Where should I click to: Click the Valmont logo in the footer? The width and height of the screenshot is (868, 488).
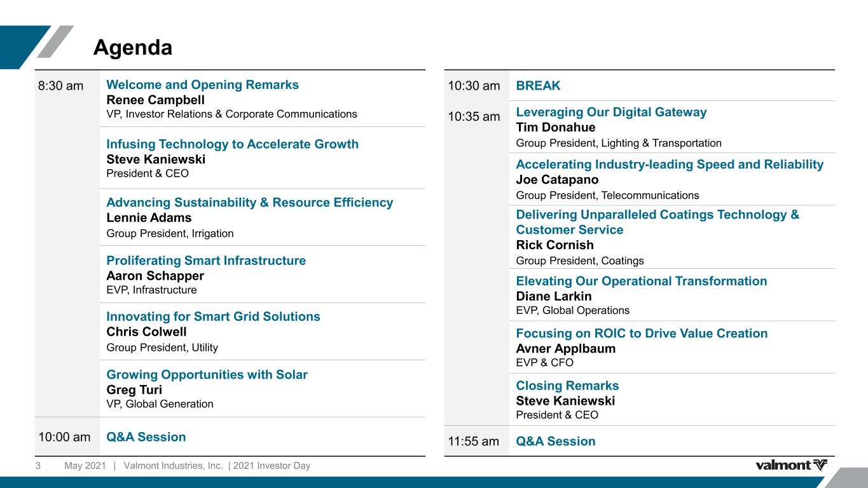pos(791,465)
